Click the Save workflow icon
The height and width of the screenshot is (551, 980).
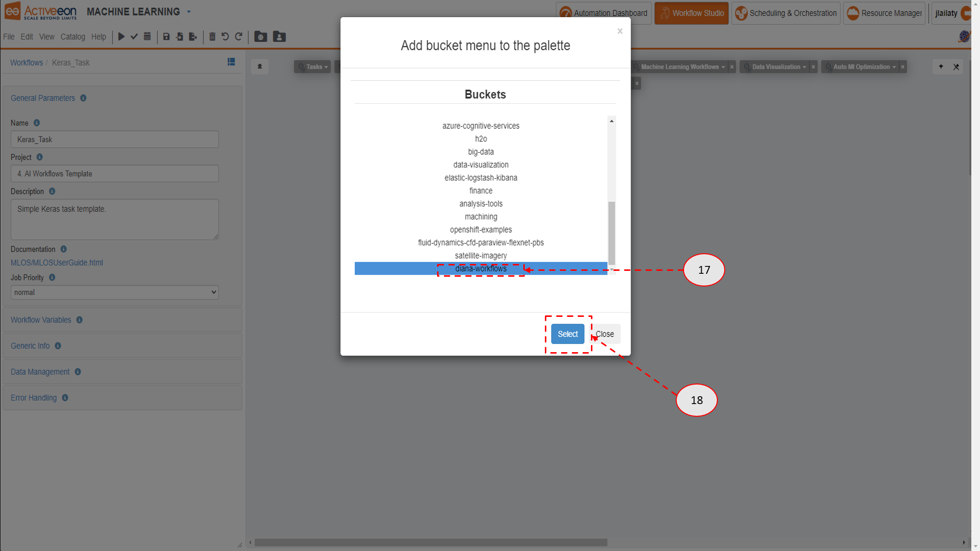coord(166,36)
